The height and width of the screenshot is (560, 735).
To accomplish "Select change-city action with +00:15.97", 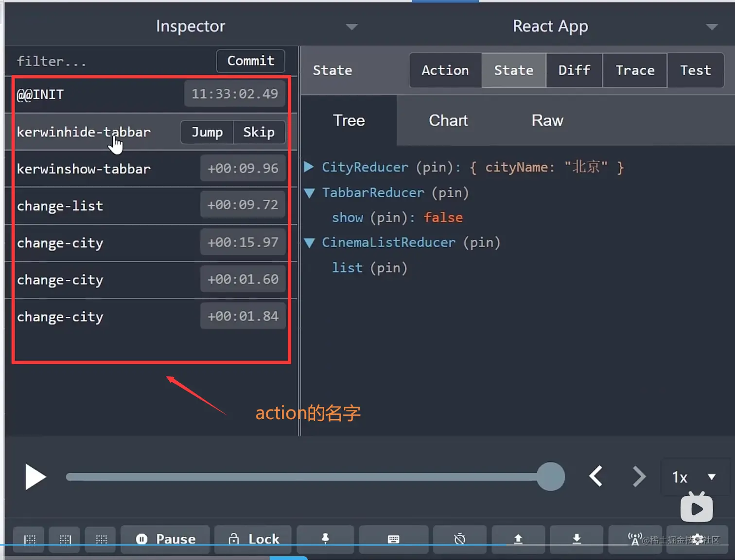I will (x=151, y=242).
